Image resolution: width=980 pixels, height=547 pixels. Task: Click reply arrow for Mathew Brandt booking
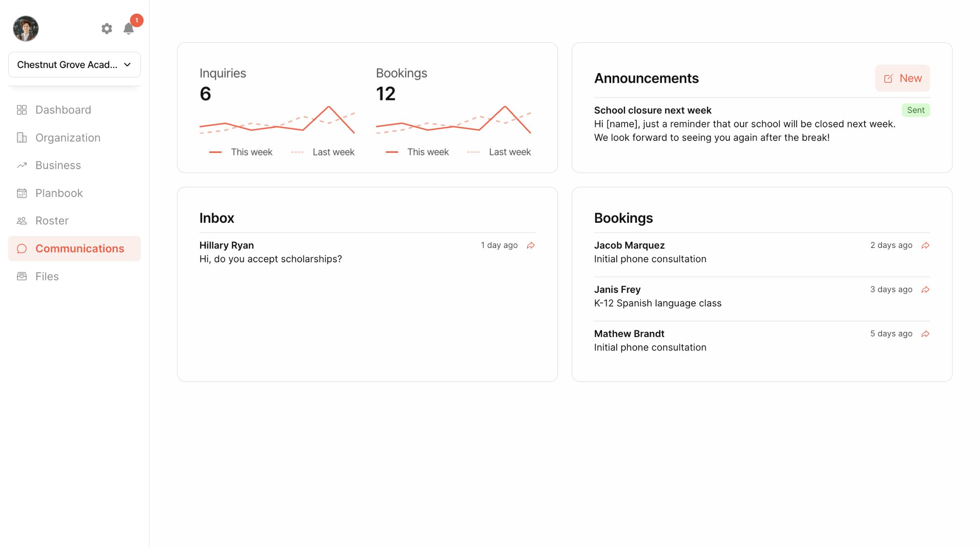coord(925,333)
